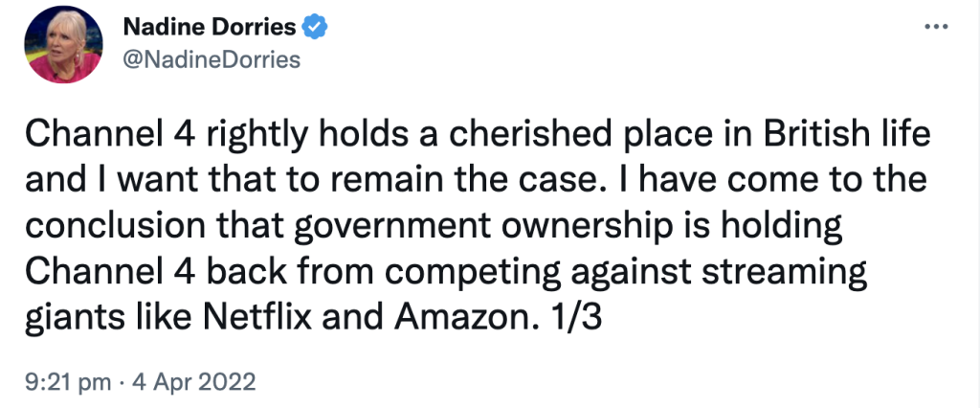Click the word Amazon in the tweet

(x=460, y=317)
